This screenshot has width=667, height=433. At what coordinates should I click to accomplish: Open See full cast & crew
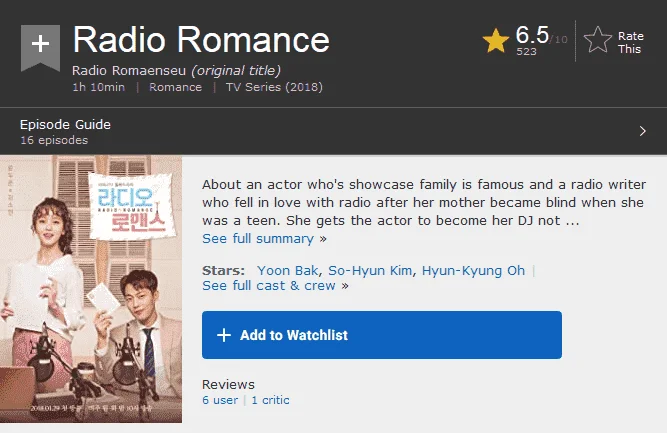point(269,285)
